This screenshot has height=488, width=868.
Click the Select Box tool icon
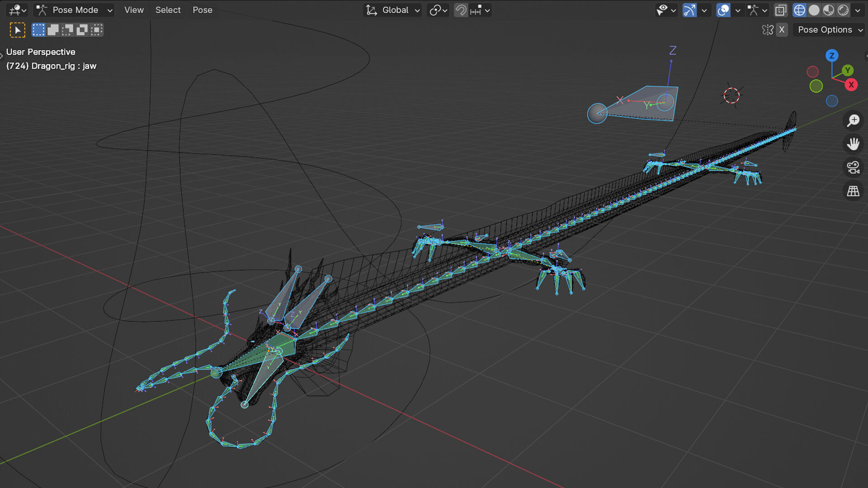(x=18, y=30)
